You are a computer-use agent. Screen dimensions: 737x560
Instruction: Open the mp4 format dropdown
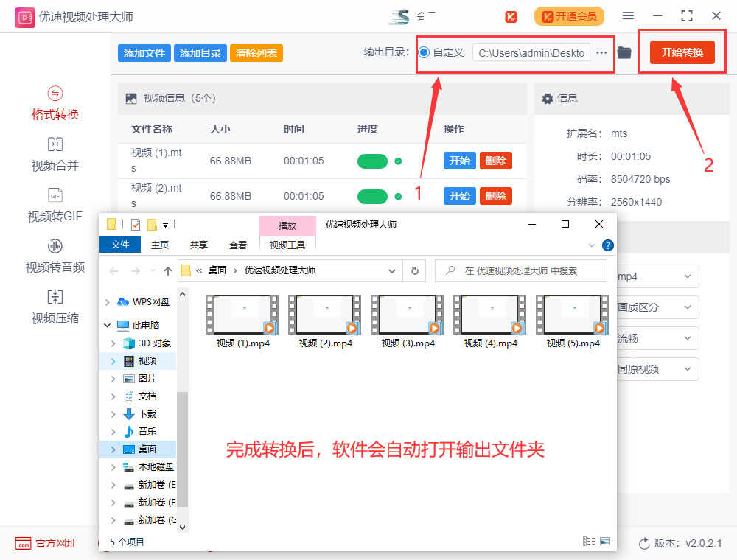(657, 276)
